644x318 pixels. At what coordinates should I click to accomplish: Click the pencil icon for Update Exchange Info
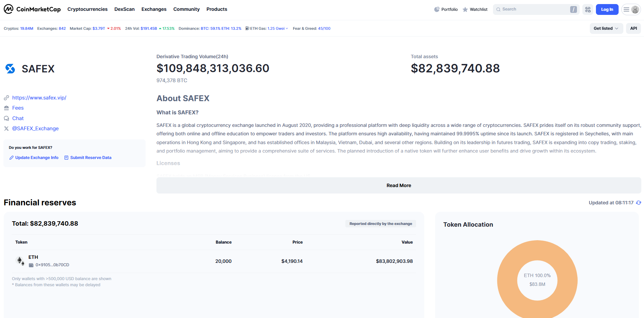(x=12, y=158)
